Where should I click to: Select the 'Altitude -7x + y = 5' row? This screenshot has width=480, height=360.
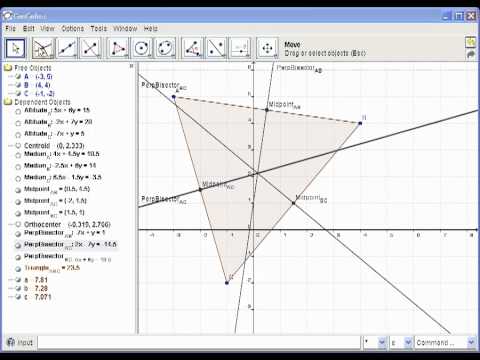click(x=54, y=134)
